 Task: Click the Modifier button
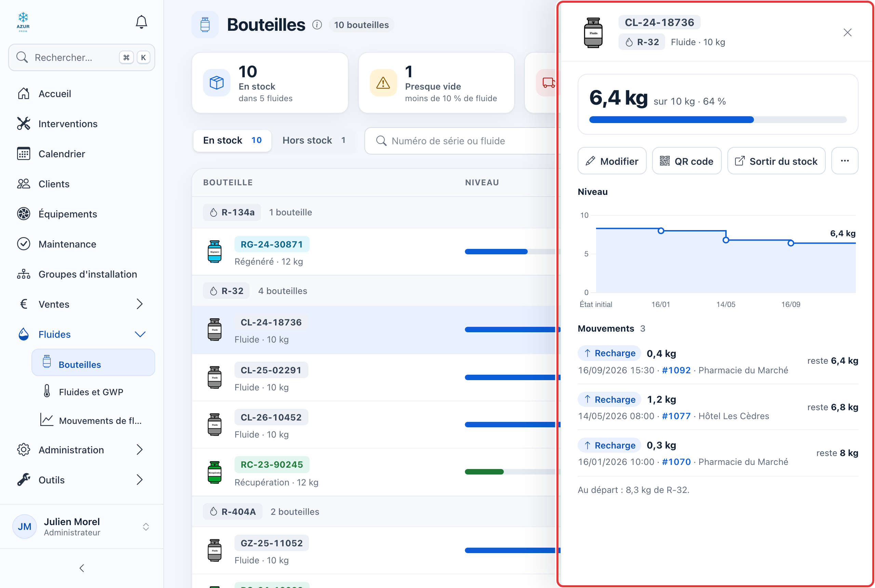tap(612, 161)
